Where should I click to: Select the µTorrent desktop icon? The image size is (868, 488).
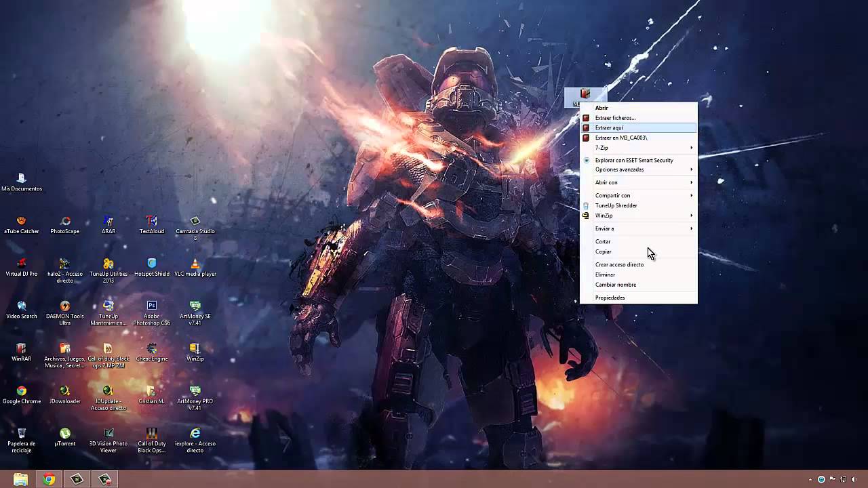(x=65, y=437)
